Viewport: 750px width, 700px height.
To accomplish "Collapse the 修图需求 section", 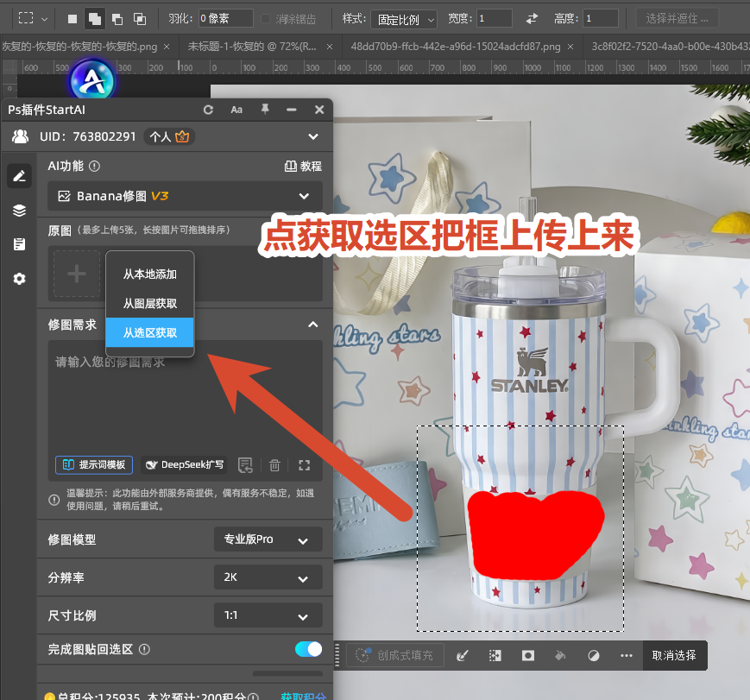I will (x=312, y=325).
